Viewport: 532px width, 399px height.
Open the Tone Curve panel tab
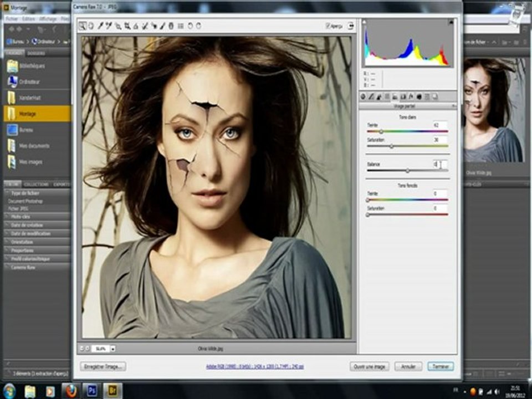tap(371, 96)
